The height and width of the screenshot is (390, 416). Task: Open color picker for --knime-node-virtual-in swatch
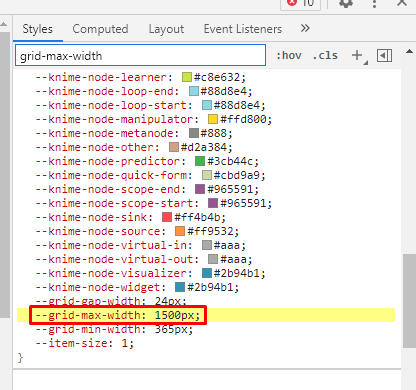pos(207,245)
